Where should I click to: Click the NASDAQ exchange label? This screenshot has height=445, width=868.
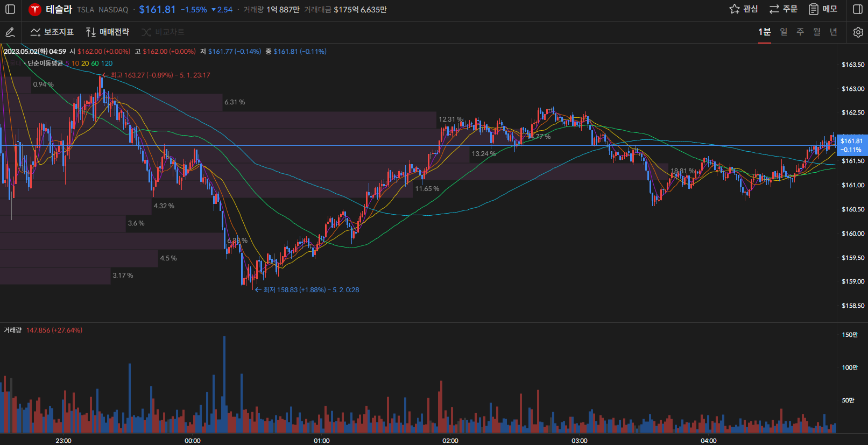point(114,10)
